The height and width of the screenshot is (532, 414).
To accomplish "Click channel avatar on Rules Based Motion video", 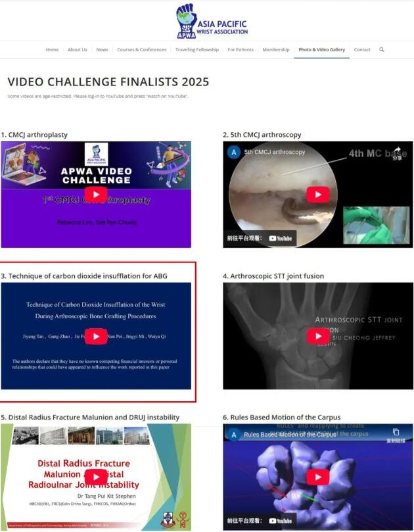I will [x=234, y=435].
